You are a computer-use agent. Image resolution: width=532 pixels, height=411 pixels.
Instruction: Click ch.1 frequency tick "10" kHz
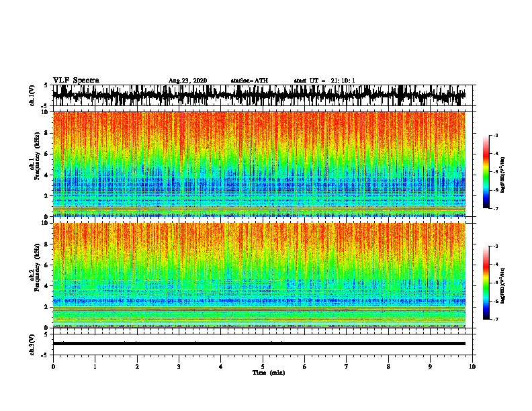click(46, 112)
